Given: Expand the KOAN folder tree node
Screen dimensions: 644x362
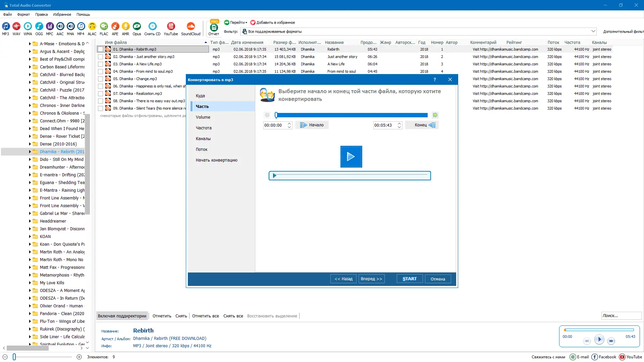Looking at the screenshot, I should point(30,237).
